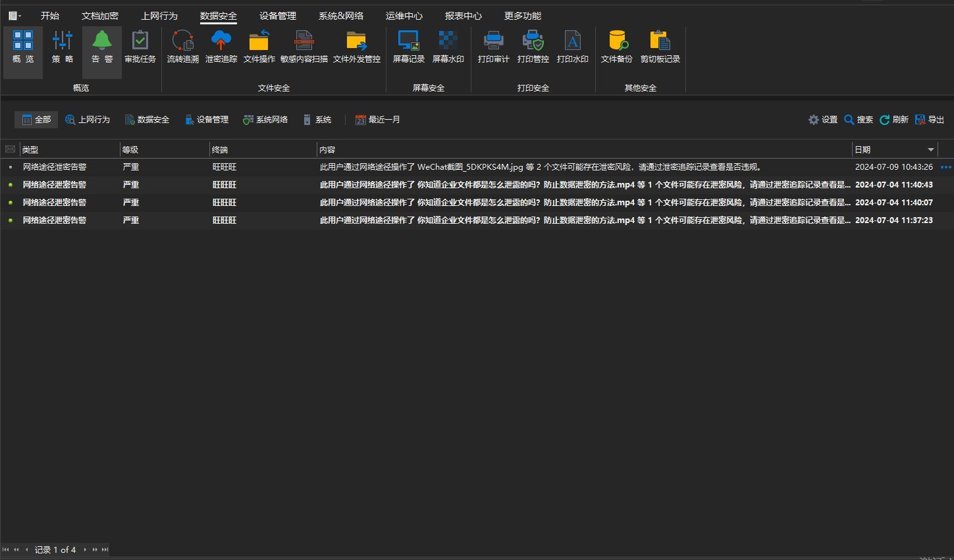Switch to the 运维中心 ribbon tab
This screenshot has height=560, width=954.
404,16
